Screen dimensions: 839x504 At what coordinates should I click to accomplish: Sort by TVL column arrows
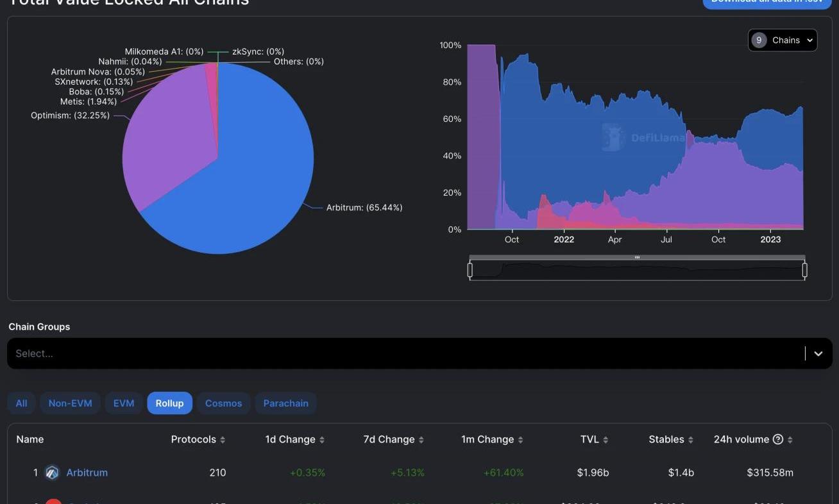coord(606,440)
